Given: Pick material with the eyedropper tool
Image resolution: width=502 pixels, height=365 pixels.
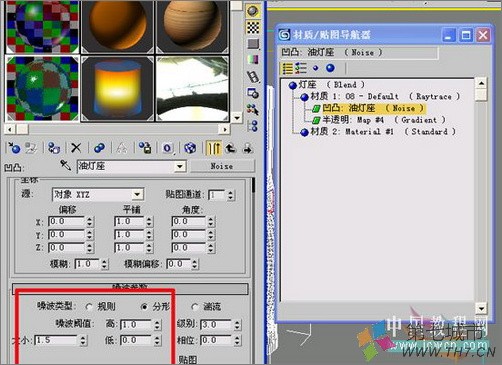Looking at the screenshot, I should [x=65, y=165].
